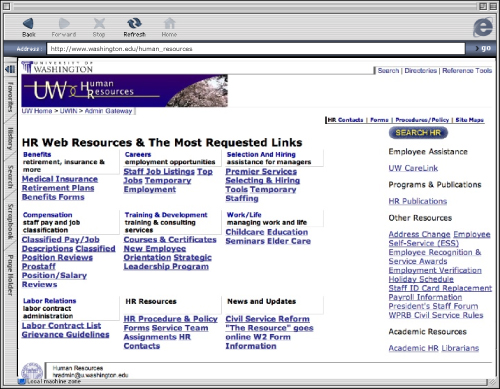This screenshot has width=500, height=389.
Task: Click the Training & Development heading
Action: 166,215
